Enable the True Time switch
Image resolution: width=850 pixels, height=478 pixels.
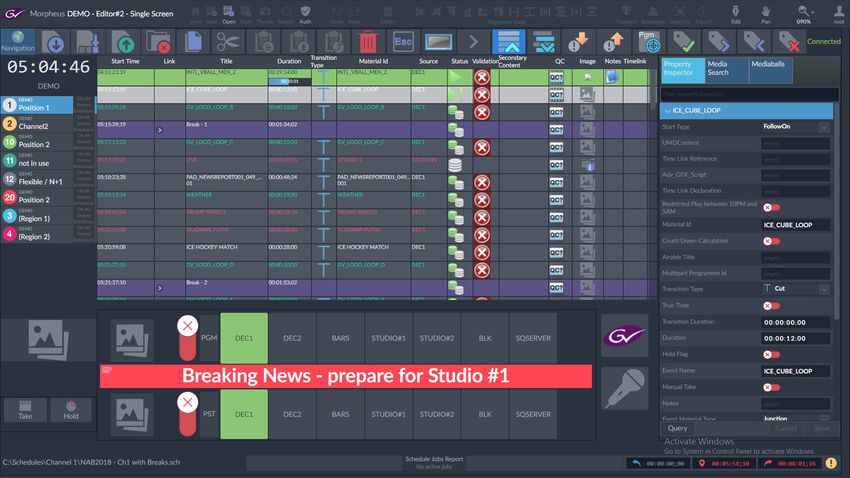point(771,306)
